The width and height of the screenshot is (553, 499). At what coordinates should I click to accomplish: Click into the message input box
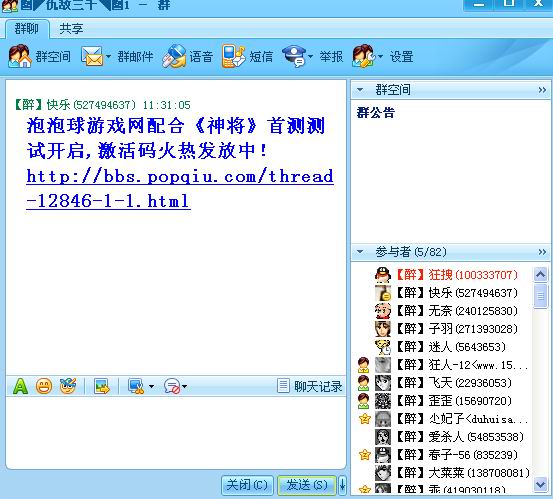176,432
